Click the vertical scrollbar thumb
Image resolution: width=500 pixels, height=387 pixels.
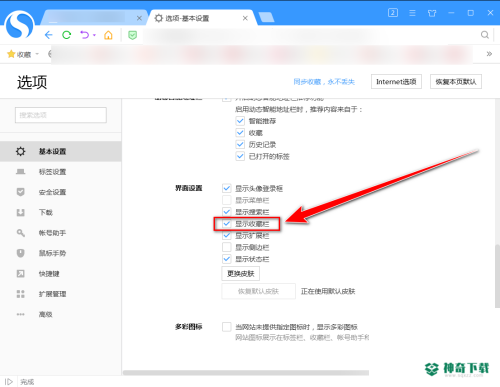pos(497,276)
